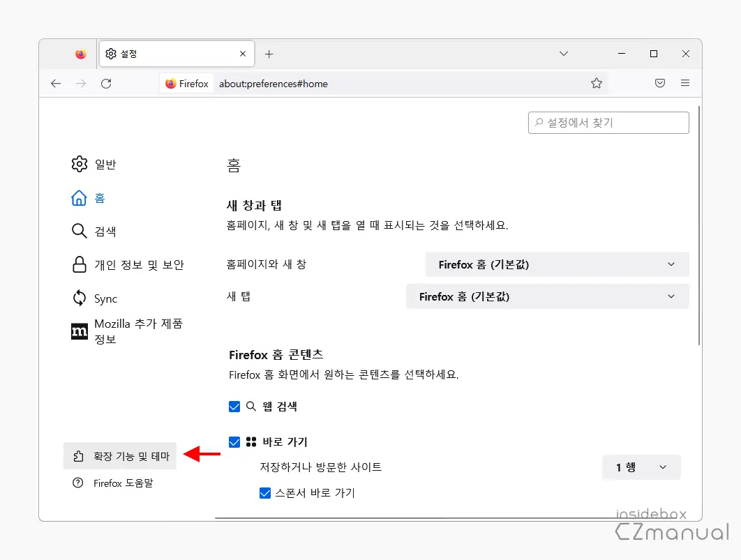This screenshot has height=560, width=741.
Task: Select the 홈 settings category
Action: (x=88, y=198)
